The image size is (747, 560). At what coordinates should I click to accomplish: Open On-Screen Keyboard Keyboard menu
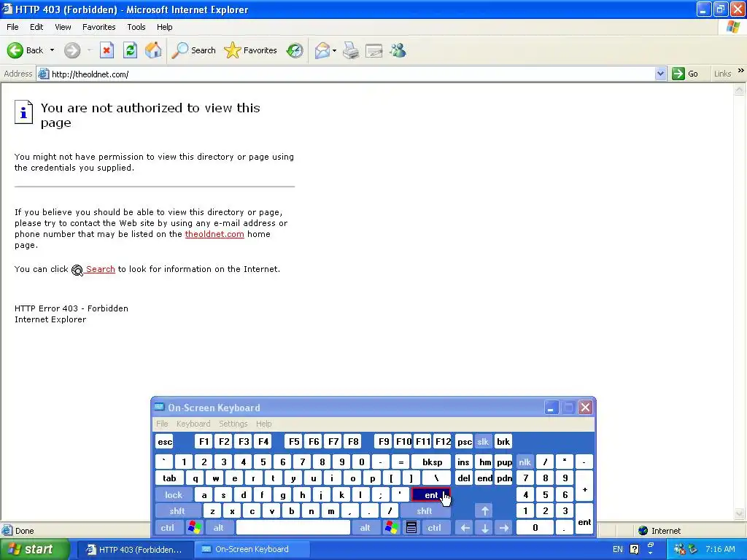193,424
